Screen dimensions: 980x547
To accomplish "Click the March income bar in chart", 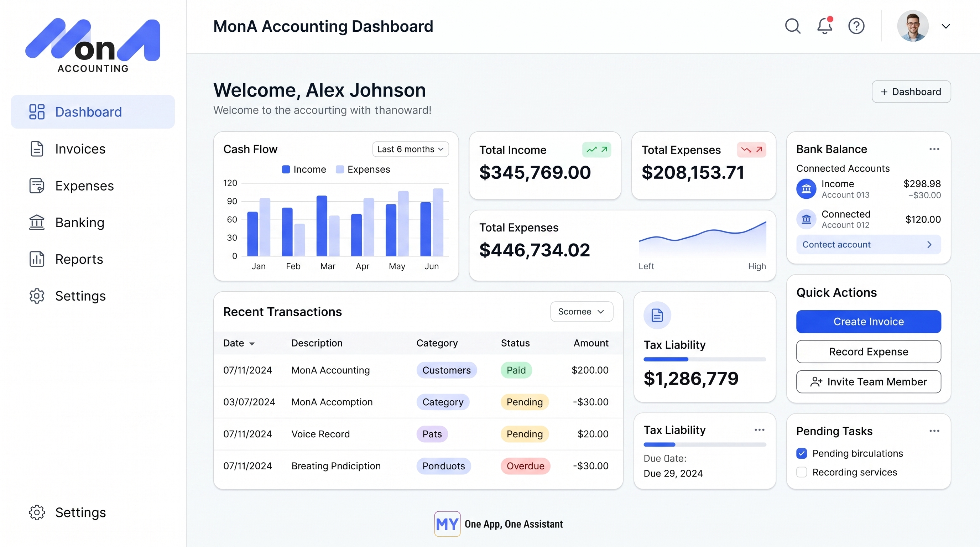I will click(322, 225).
